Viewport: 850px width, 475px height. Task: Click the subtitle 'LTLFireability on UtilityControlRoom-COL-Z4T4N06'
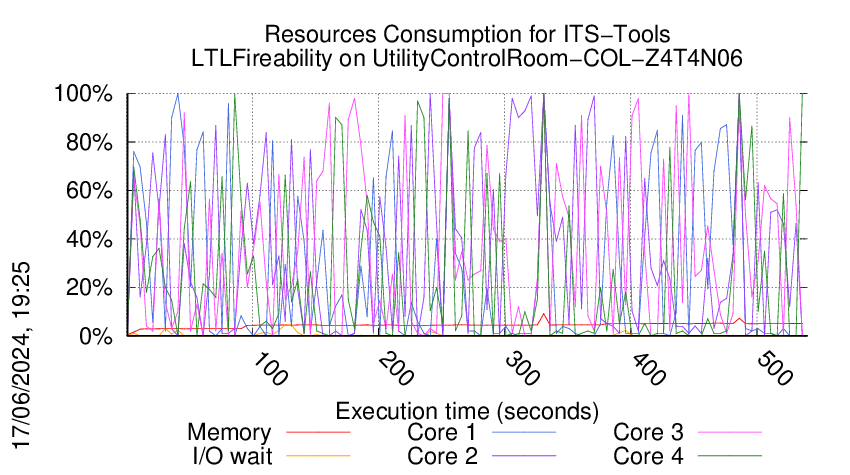467,59
